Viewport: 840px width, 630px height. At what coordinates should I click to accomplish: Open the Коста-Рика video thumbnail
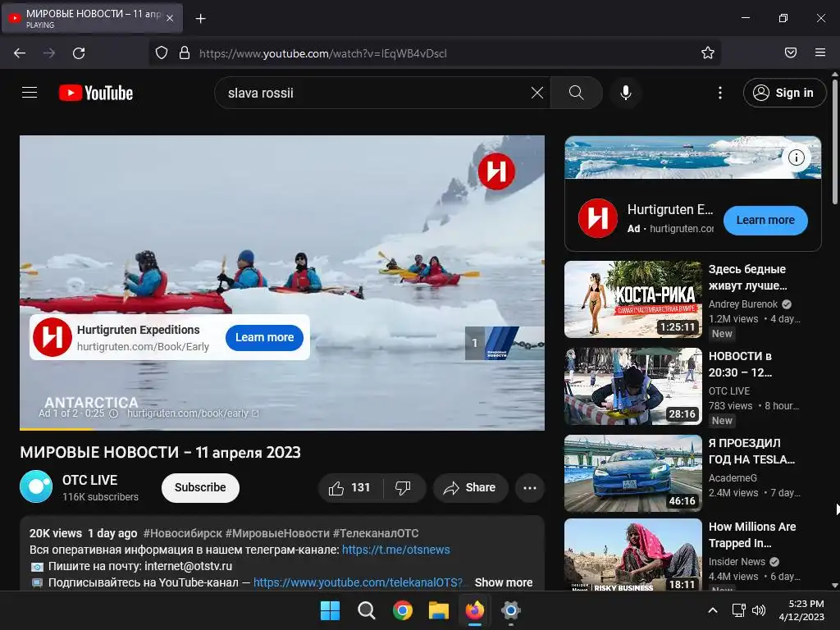pos(633,299)
